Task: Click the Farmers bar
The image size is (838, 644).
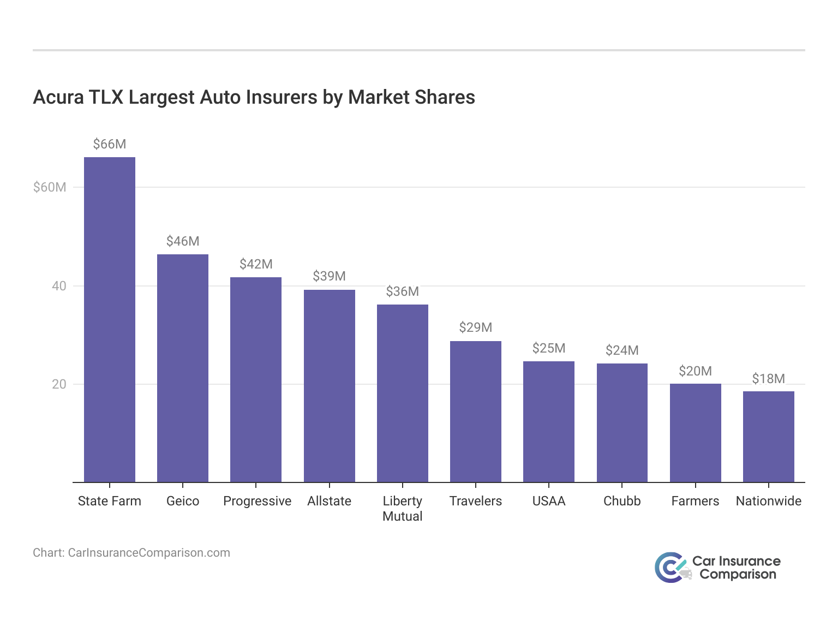Action: tap(696, 433)
